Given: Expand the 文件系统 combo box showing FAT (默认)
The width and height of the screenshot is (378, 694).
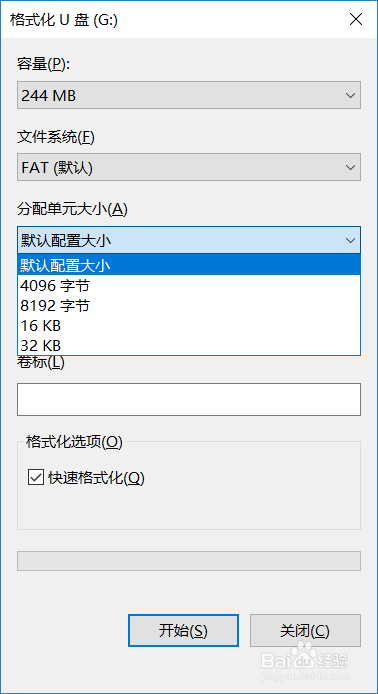Looking at the screenshot, I should (189, 167).
